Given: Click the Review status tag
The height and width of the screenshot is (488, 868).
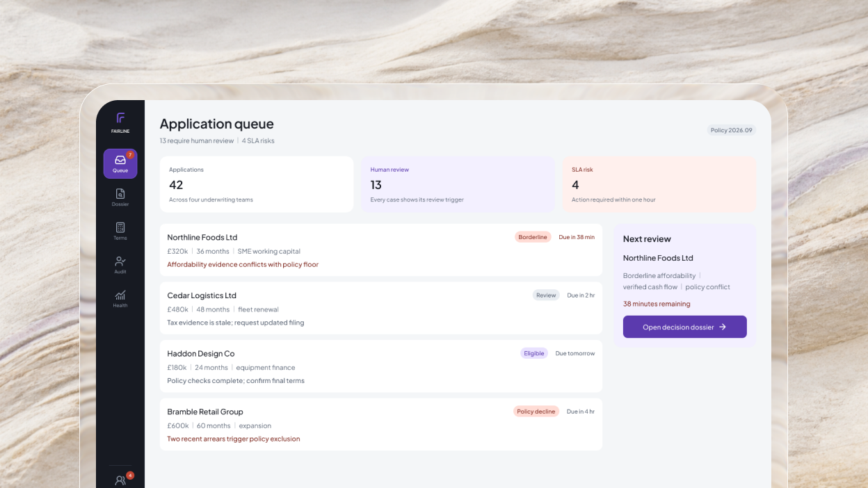Looking at the screenshot, I should 546,295.
